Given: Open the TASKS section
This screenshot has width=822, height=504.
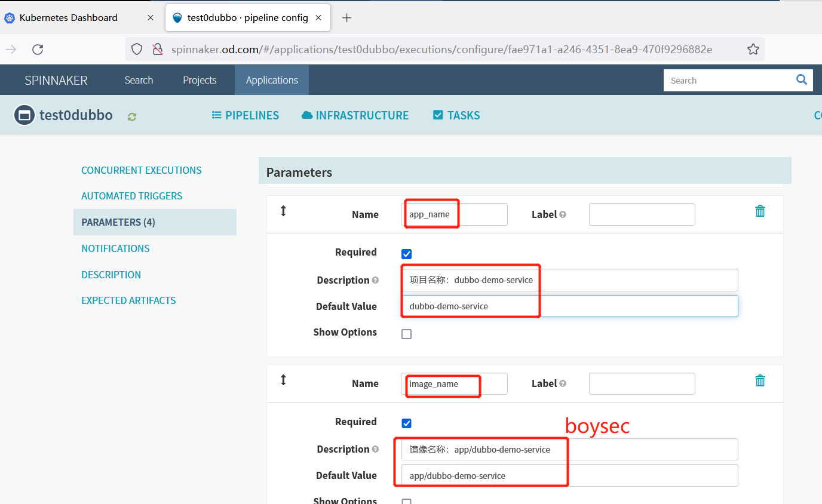Looking at the screenshot, I should click(x=456, y=115).
